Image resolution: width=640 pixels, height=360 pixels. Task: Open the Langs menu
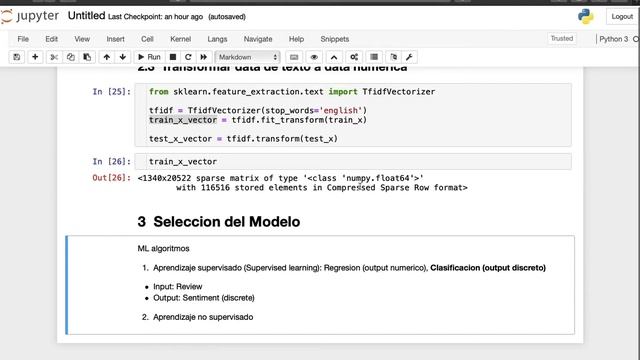click(x=217, y=39)
